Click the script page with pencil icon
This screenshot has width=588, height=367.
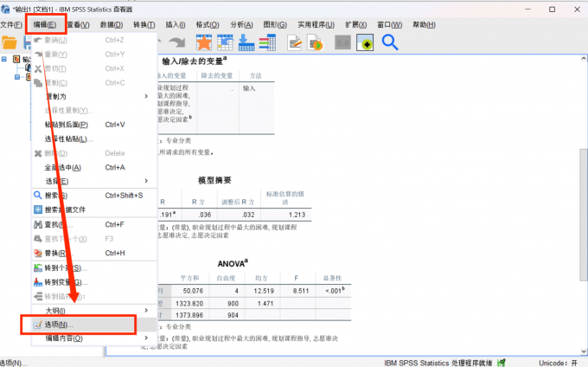click(295, 42)
